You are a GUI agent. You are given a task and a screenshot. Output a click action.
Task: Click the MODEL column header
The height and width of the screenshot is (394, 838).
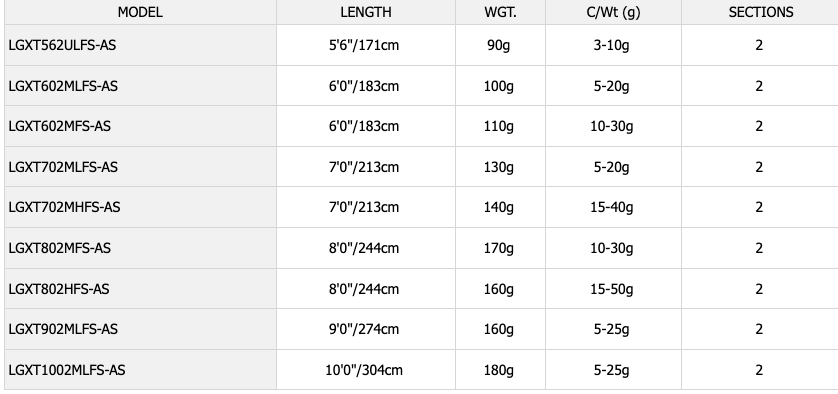[140, 12]
